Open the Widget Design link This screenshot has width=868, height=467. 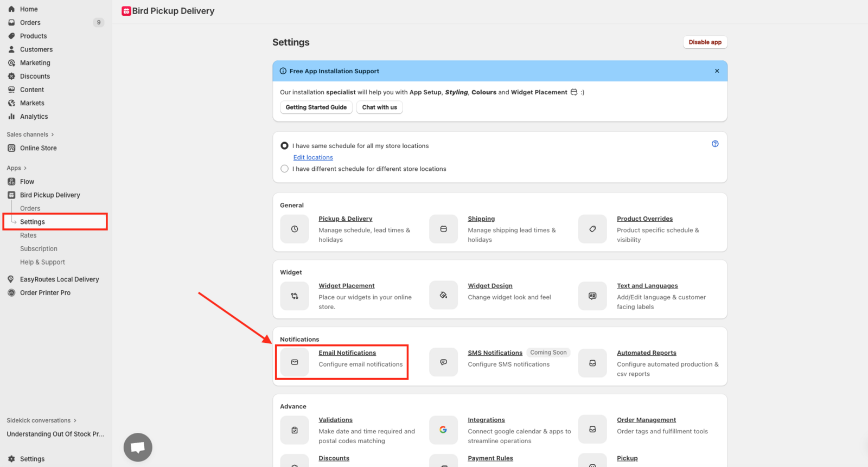coord(490,286)
